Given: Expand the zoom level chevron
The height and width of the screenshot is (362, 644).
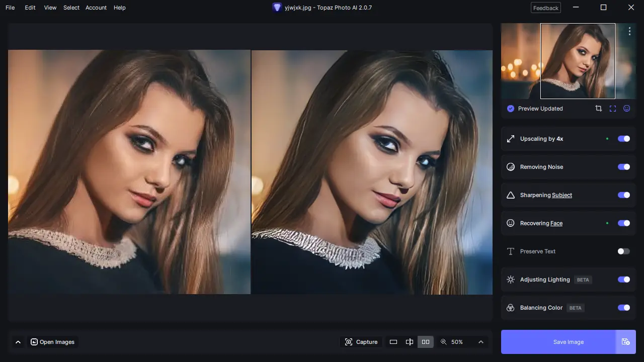Looking at the screenshot, I should (481, 342).
